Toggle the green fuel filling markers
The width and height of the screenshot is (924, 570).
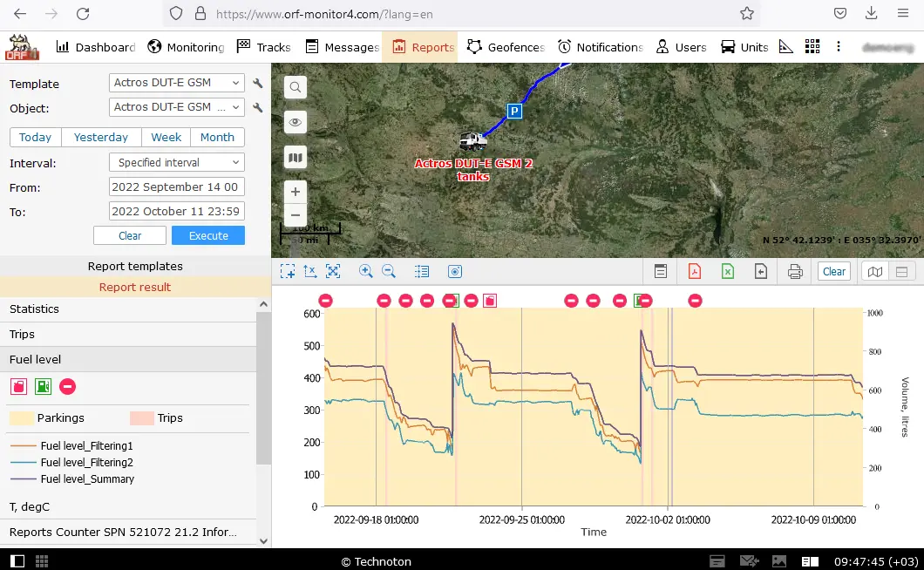pyautogui.click(x=43, y=386)
